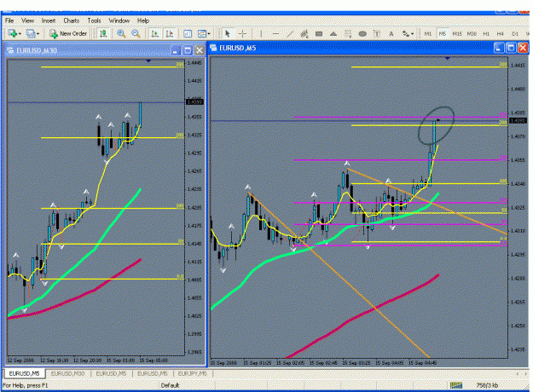533x392 pixels.
Task: Open the View menu
Action: coord(27,20)
